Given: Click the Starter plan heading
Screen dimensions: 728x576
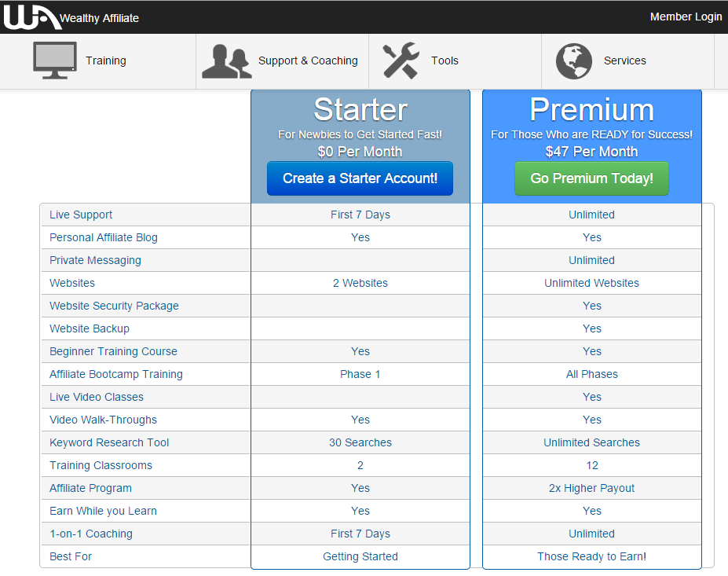Looking at the screenshot, I should pyautogui.click(x=360, y=110).
